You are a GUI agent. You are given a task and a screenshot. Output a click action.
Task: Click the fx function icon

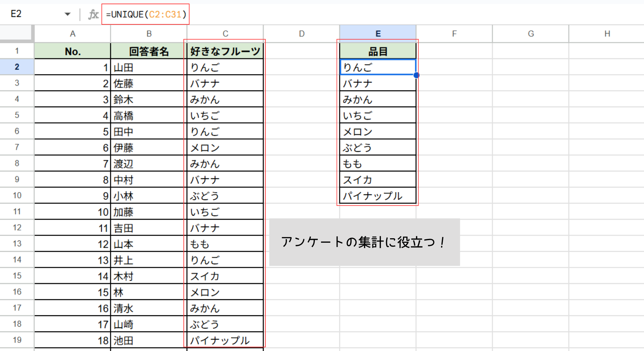click(93, 14)
